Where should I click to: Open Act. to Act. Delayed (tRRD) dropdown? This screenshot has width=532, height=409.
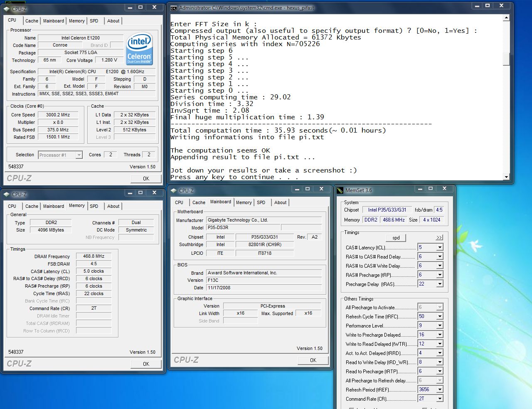(439, 353)
